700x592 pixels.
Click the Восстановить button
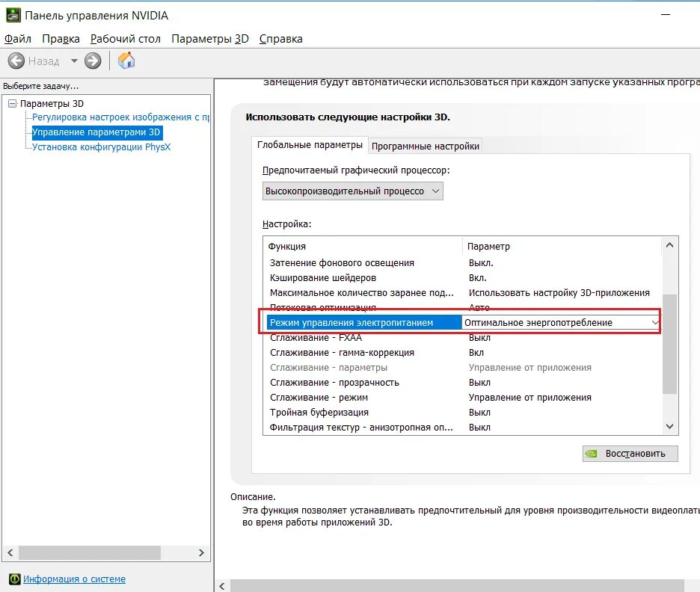point(630,454)
